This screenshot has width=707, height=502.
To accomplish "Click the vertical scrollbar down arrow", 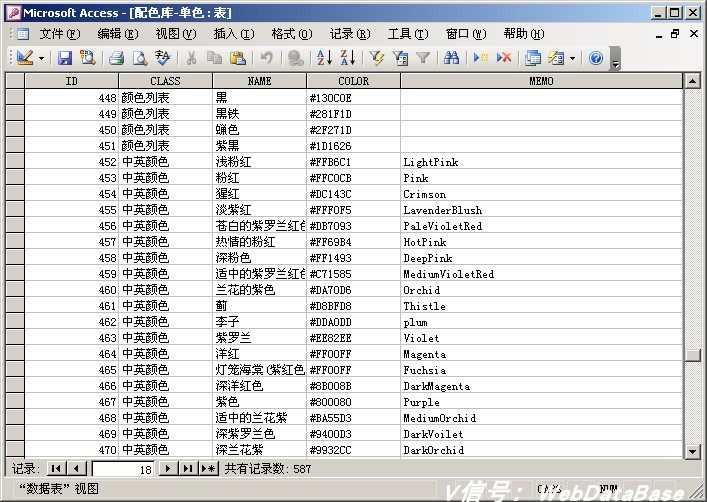I will coord(692,451).
